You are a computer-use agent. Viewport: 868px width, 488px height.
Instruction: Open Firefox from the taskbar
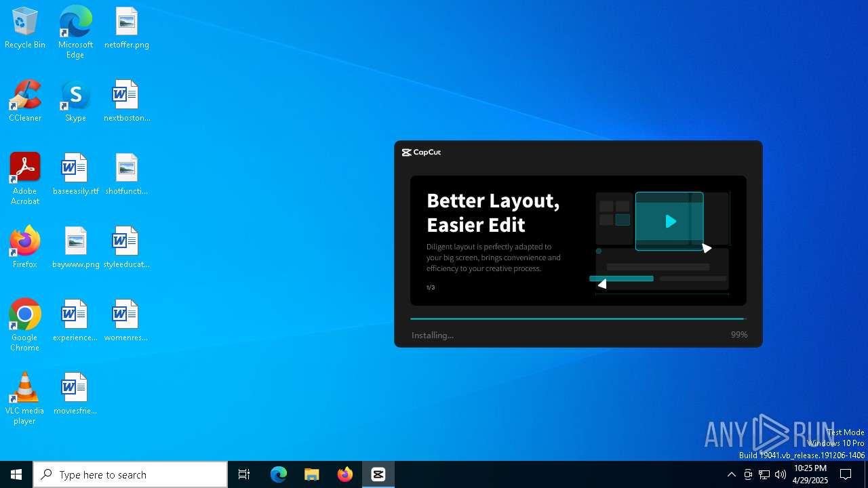tap(345, 474)
